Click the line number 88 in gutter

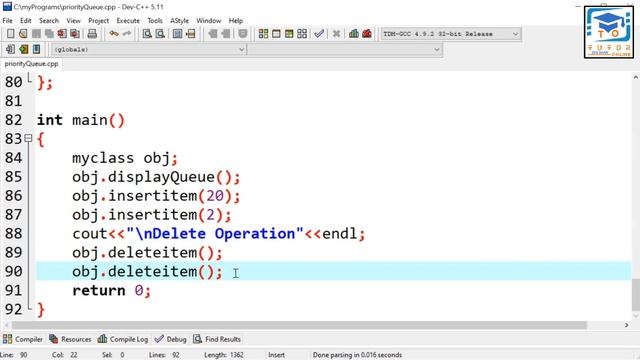pos(13,233)
